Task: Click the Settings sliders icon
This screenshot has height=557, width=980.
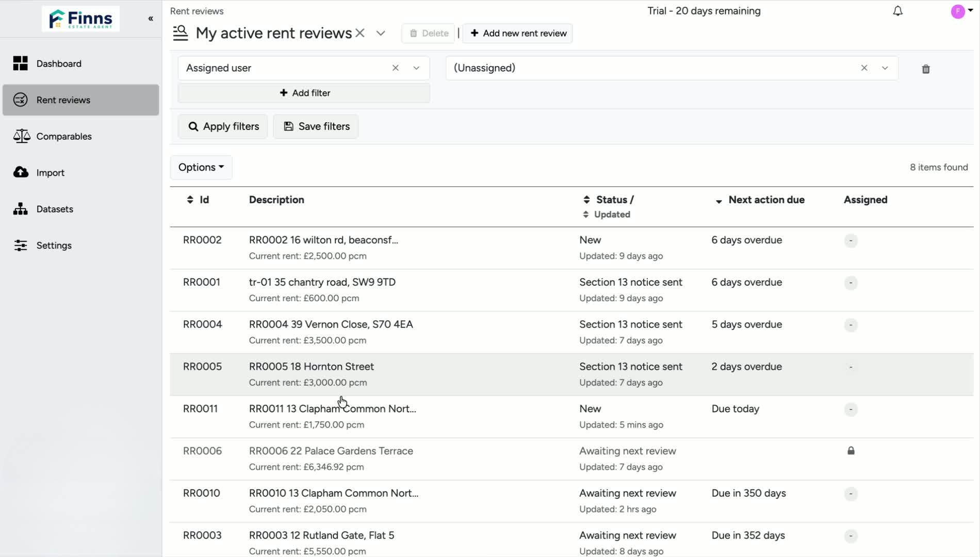Action: coord(21,245)
